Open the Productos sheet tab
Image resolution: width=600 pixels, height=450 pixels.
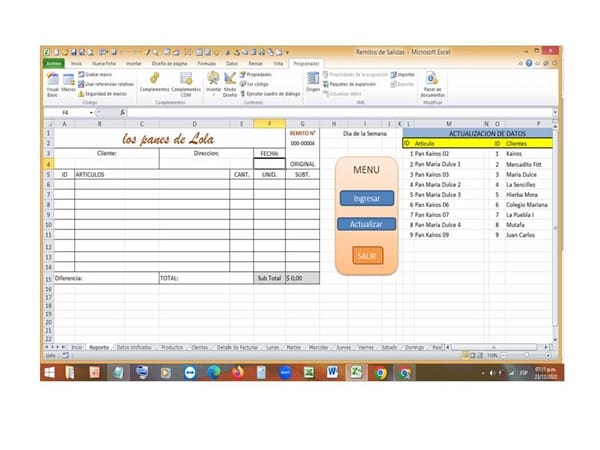(x=172, y=347)
